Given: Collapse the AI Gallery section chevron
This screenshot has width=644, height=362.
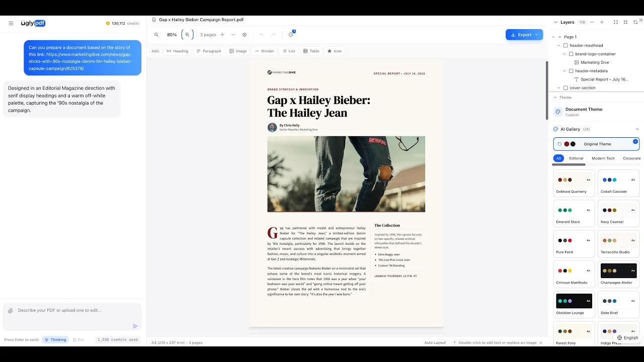Looking at the screenshot, I should [x=637, y=129].
